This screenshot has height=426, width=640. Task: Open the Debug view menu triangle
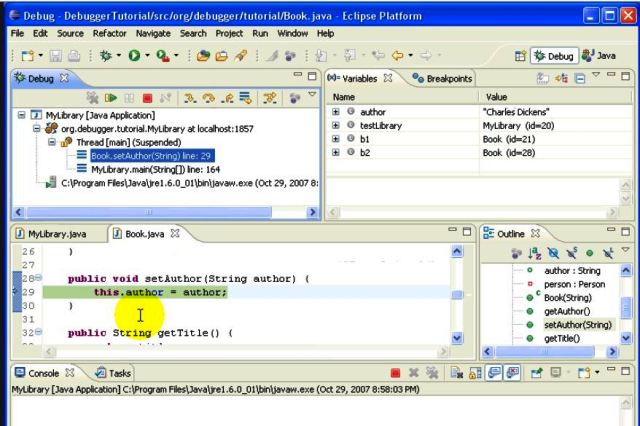pyautogui.click(x=312, y=95)
